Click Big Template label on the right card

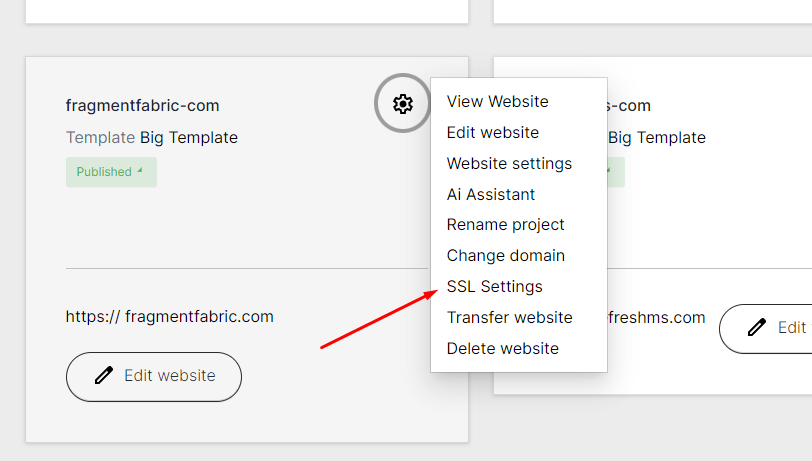[x=656, y=137]
